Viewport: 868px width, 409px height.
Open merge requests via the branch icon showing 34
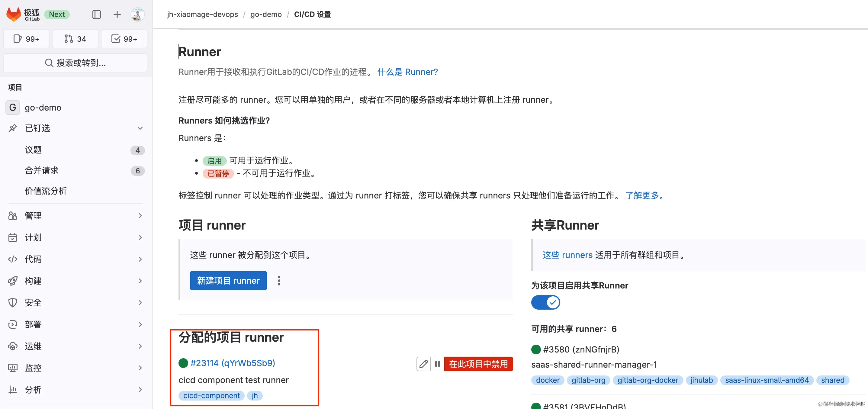[75, 38]
